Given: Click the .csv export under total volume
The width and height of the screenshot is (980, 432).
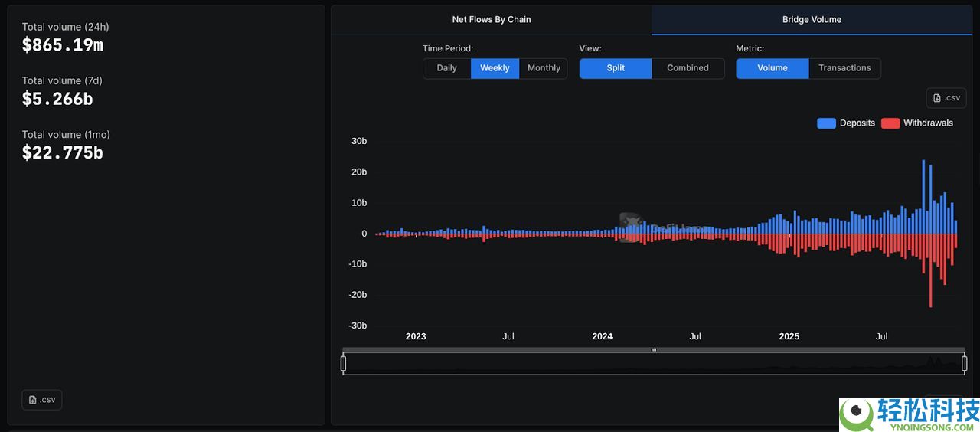Looking at the screenshot, I should tap(42, 400).
